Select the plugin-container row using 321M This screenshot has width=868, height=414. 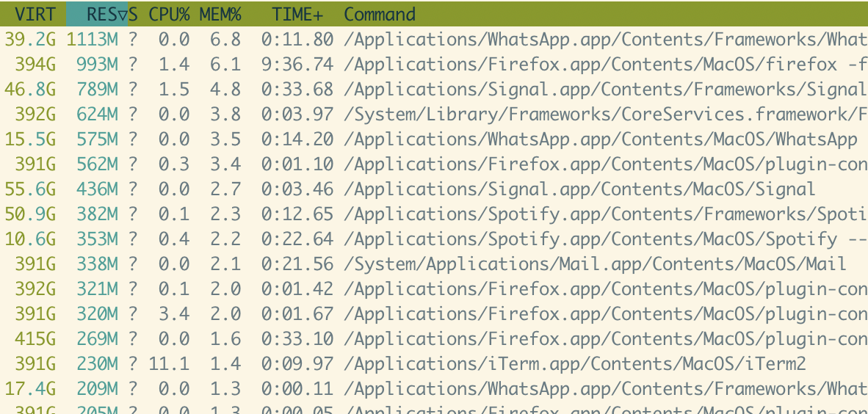[x=434, y=288]
